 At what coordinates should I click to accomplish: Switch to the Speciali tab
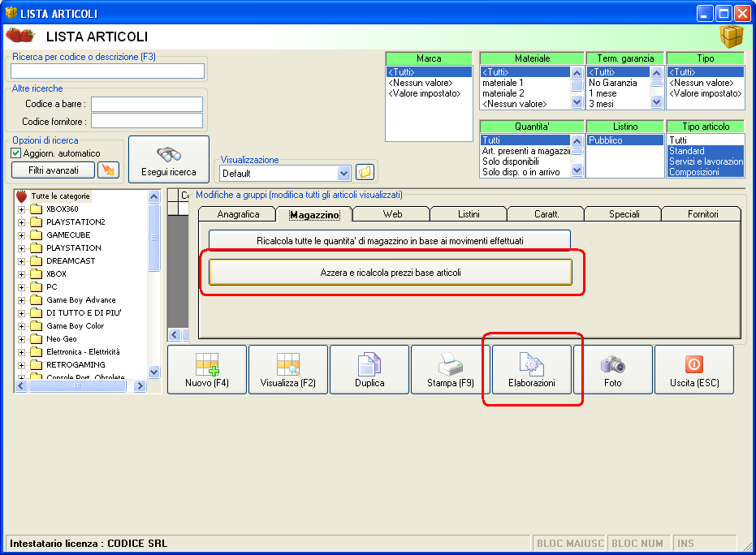(624, 214)
